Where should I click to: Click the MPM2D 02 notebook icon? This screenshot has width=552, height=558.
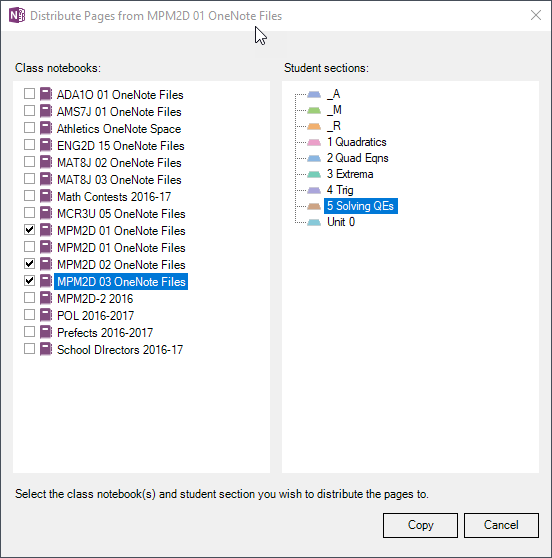point(46,264)
